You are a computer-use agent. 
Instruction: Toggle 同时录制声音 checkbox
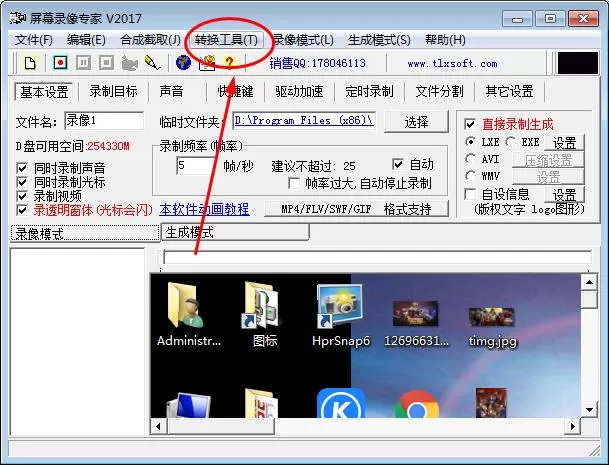tap(22, 168)
